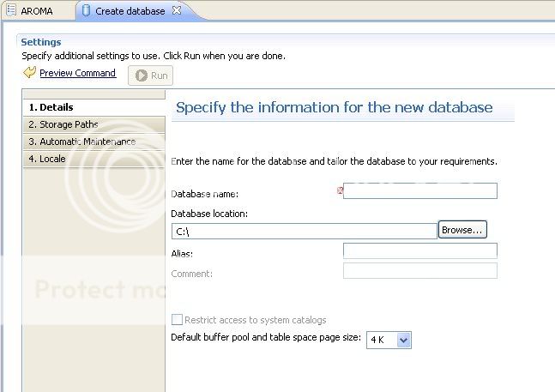Click the 'Specify the information for the new database' heading
The height and width of the screenshot is (392, 555).
(x=335, y=107)
